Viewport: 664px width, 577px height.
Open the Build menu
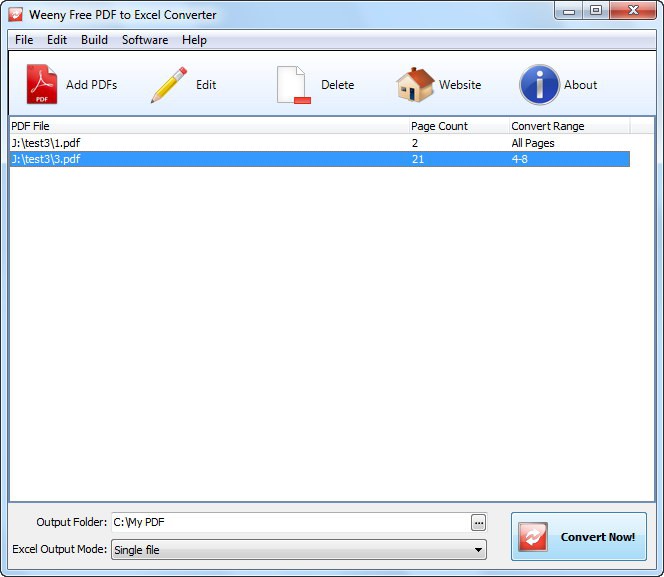click(x=94, y=40)
